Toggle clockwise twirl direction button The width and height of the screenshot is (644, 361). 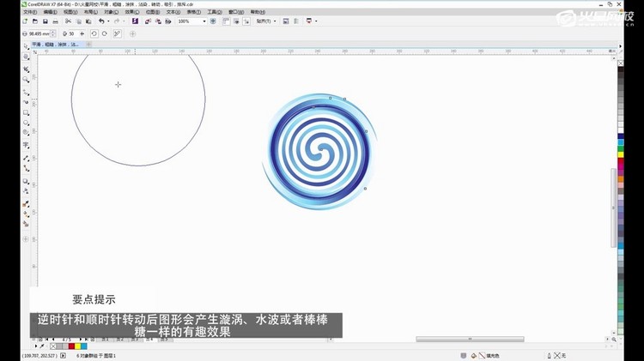coord(104,33)
